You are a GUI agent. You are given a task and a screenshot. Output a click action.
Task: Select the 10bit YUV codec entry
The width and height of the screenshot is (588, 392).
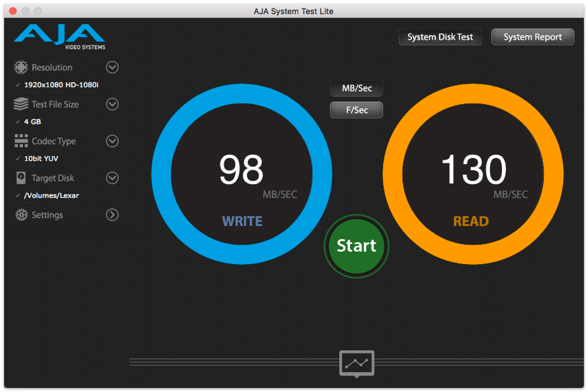click(41, 159)
